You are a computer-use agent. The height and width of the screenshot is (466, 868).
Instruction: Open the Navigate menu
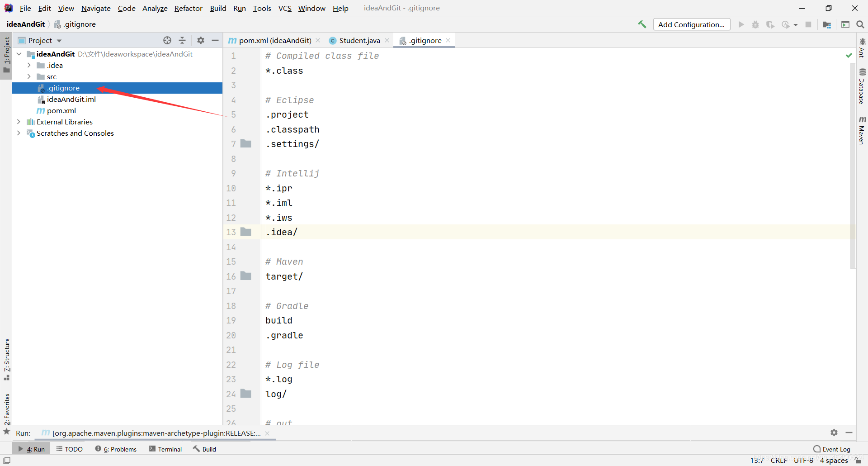[x=96, y=8]
